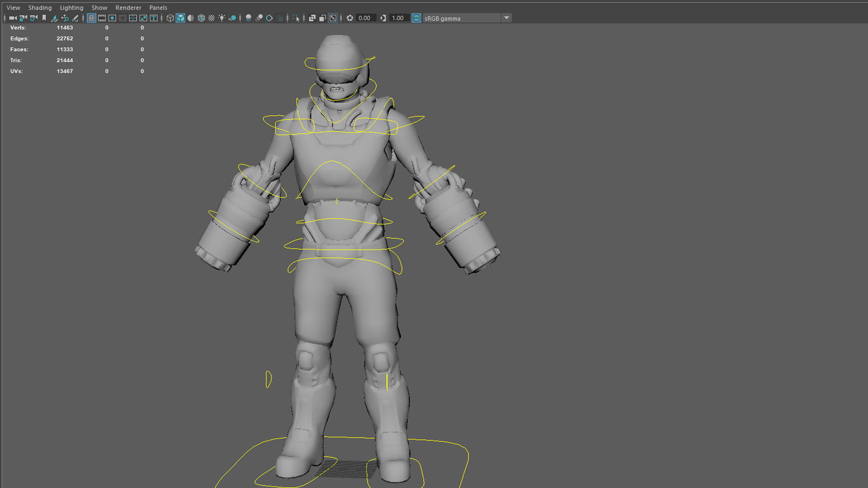Click the Faces count 11333
Viewport: 868px width, 488px height.
click(65, 49)
